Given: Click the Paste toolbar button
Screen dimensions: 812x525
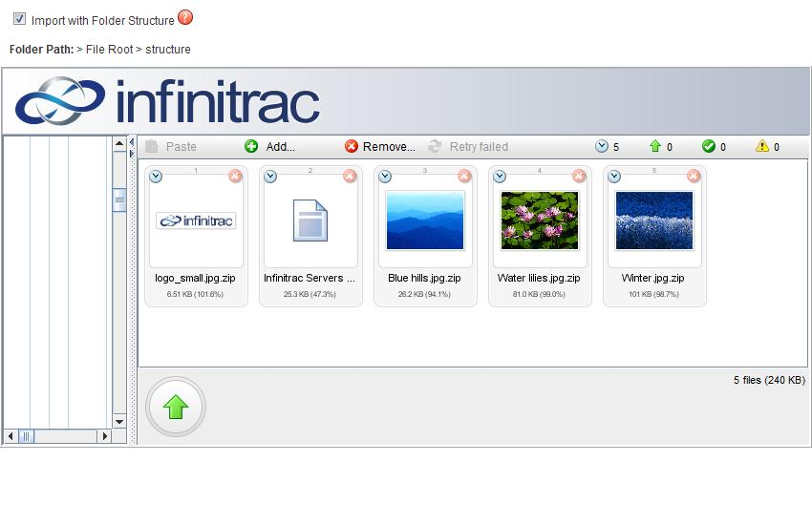Looking at the screenshot, I should pos(171,147).
